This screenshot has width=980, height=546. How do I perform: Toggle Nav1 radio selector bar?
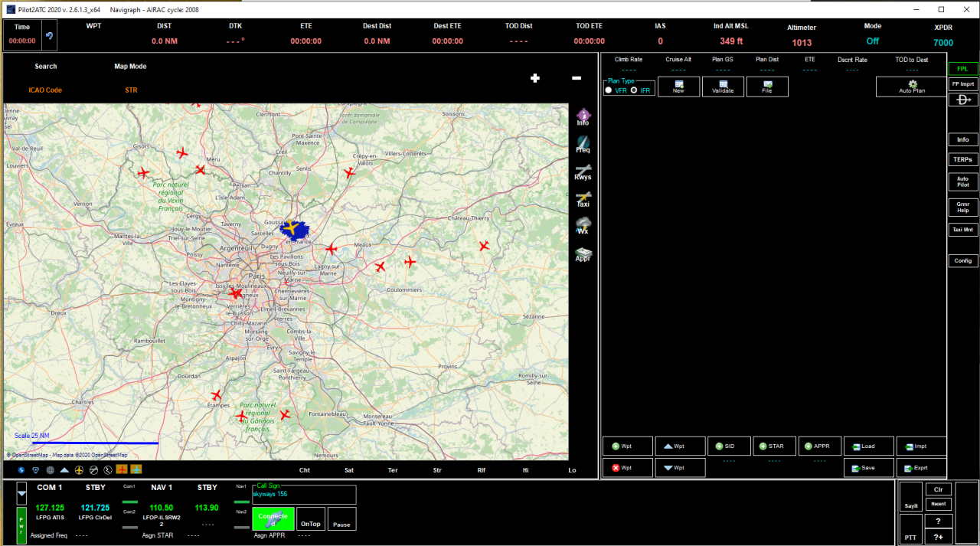coord(242,501)
